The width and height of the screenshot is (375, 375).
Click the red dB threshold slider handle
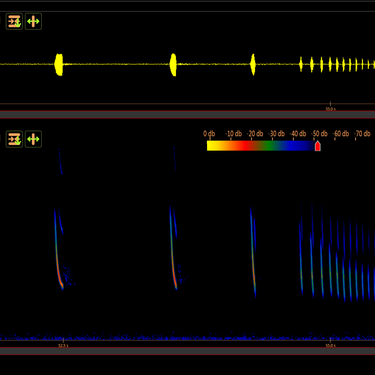point(318,146)
